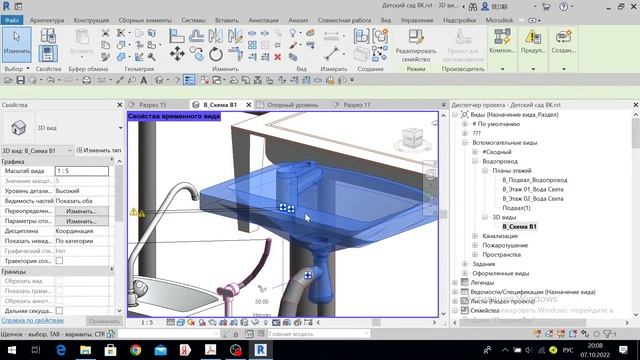
Task: Select the Trim/Extend to corner tool
Action: tap(235, 54)
